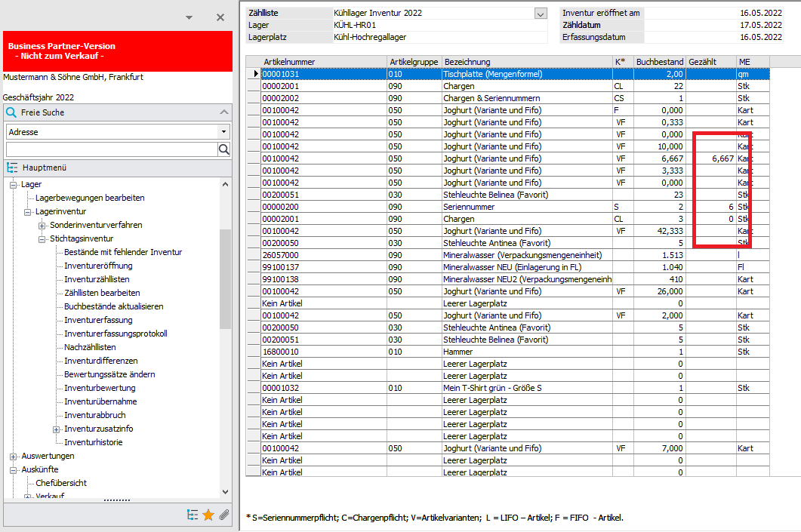Open the panel options arrow menu
Screen dimensions: 801x532
click(189, 17)
